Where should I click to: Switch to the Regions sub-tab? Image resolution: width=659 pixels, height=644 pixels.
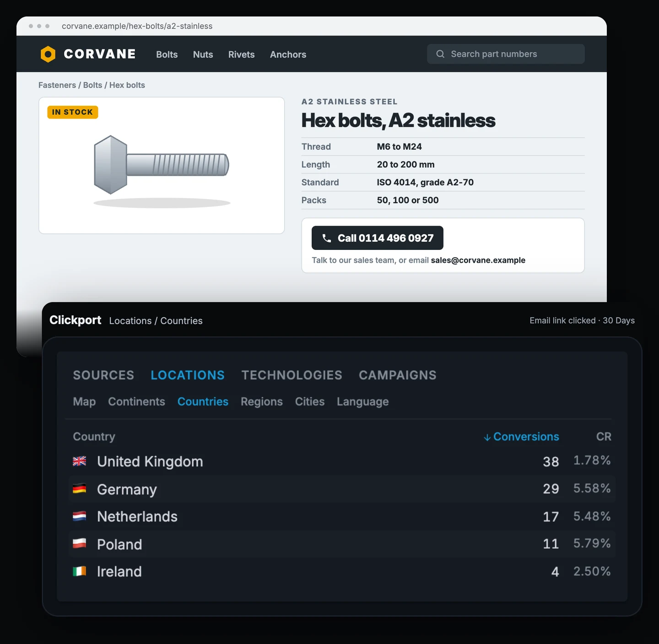click(x=262, y=401)
